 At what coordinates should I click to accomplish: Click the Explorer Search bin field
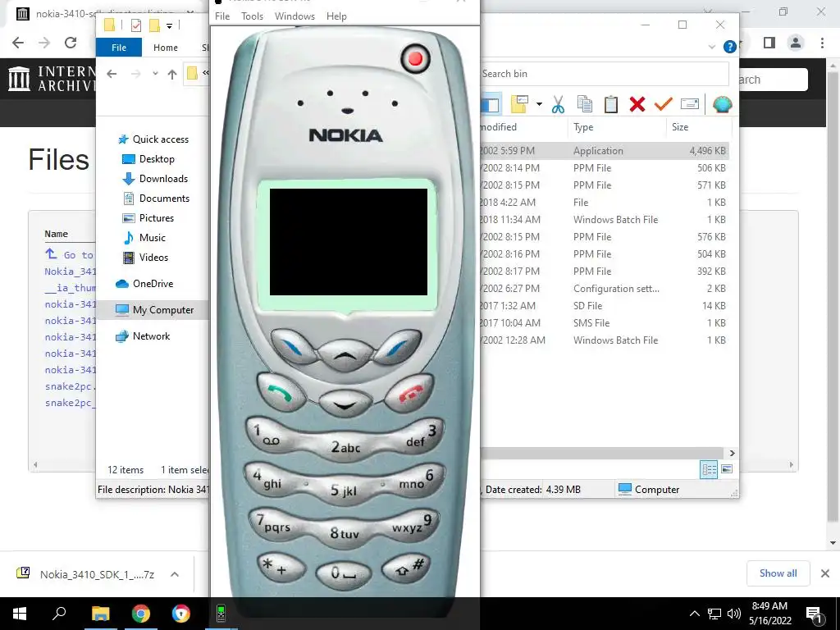pos(605,74)
